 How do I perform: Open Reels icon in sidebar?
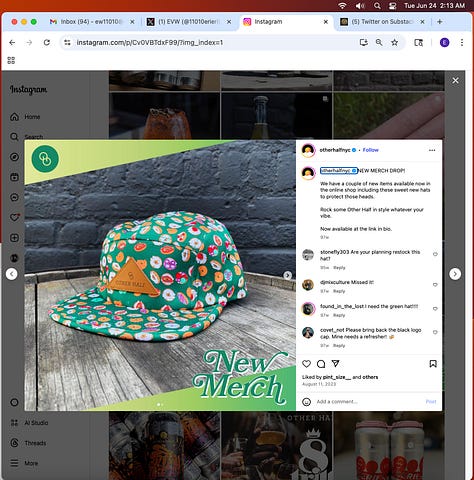click(14, 177)
